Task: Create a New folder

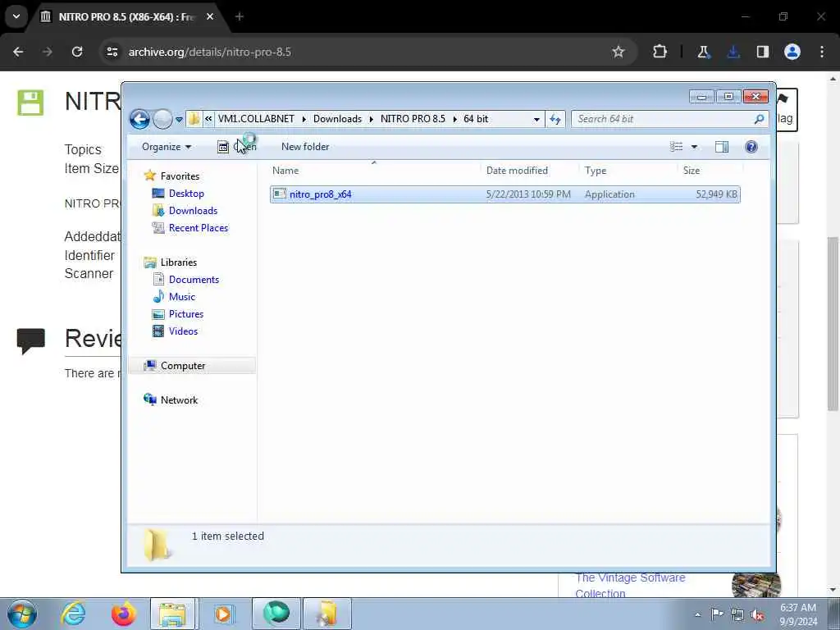Action: [x=305, y=147]
